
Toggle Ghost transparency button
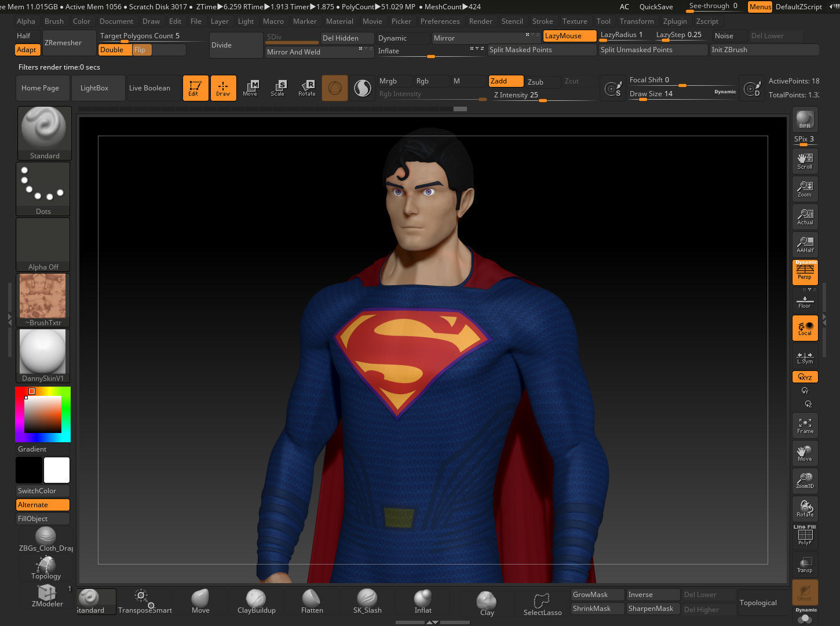click(x=805, y=592)
